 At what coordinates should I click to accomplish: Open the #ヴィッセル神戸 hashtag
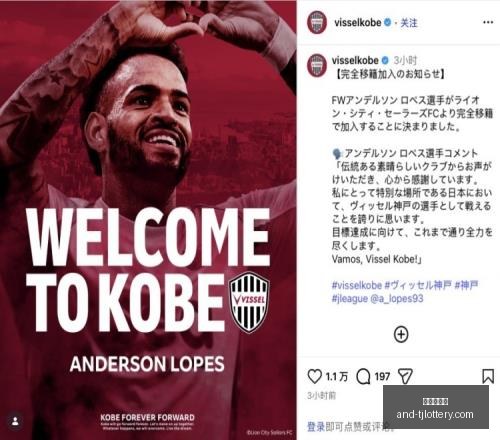click(x=418, y=285)
